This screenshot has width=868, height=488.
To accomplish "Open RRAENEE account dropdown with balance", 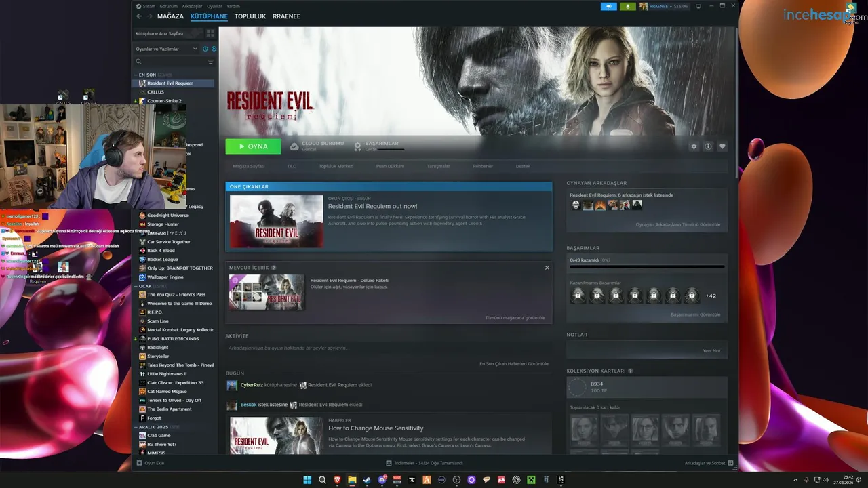I will click(x=668, y=6).
